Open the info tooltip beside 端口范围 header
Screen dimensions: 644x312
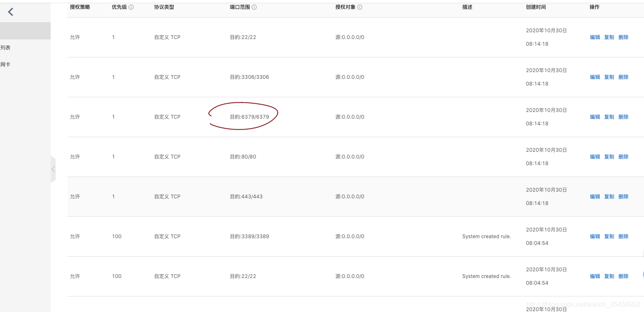click(254, 7)
